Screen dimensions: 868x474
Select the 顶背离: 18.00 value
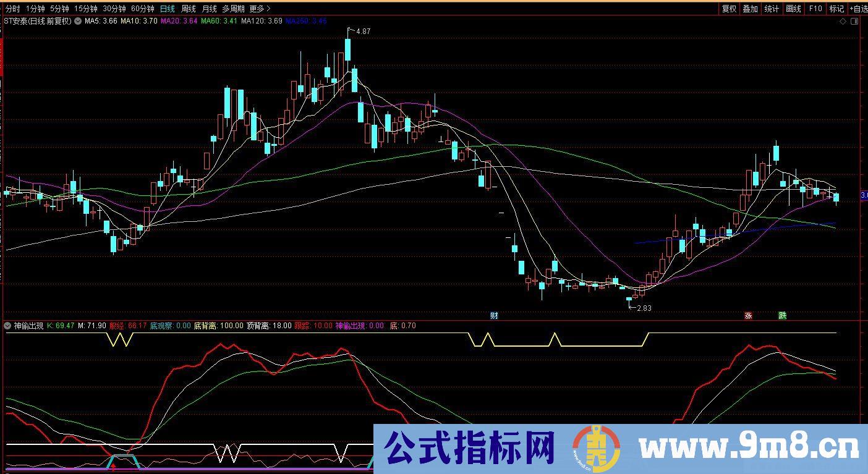[269, 326]
